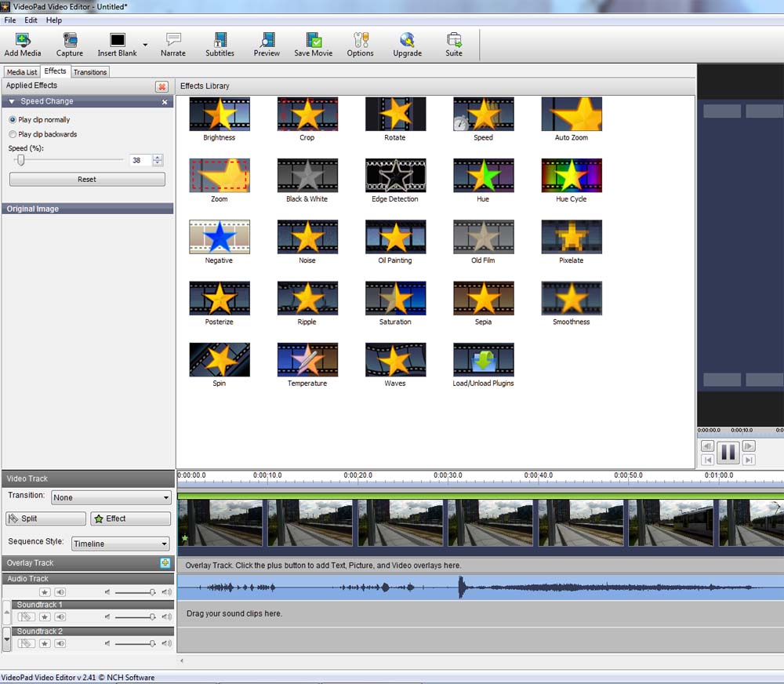Toggle mute on the Audio Track
784x684 pixels.
60,592
